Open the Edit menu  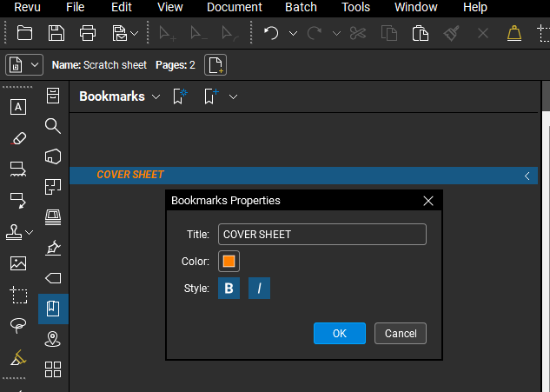click(x=122, y=7)
